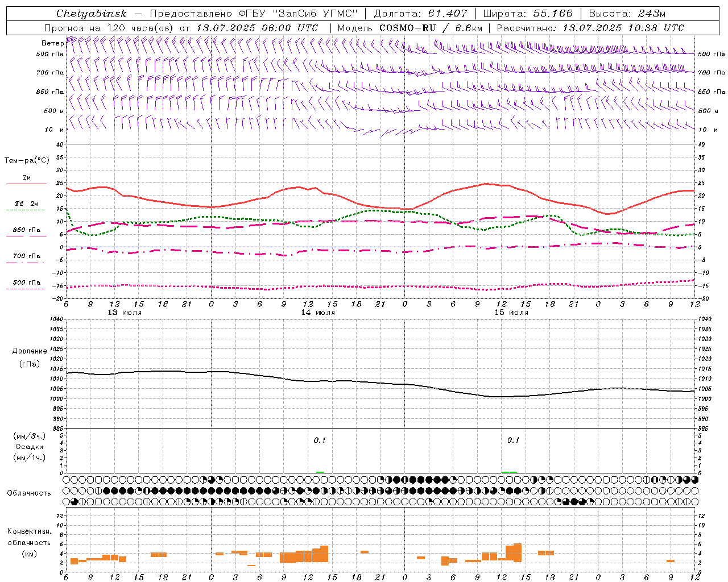
Task: Click the dotted pink line sample under legend '500 гПа'
Action: pyautogui.click(x=25, y=289)
